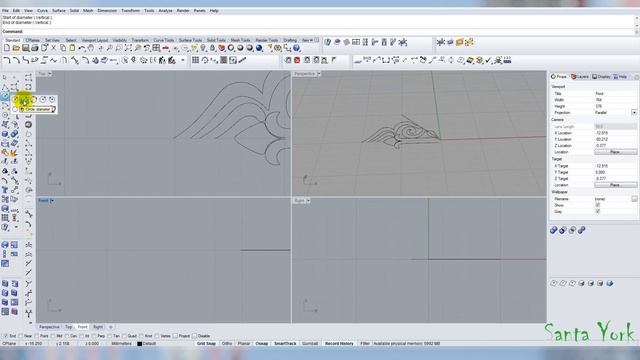This screenshot has height=360, width=640.
Task: Click the Undo arrow icon
Action: 82,48
